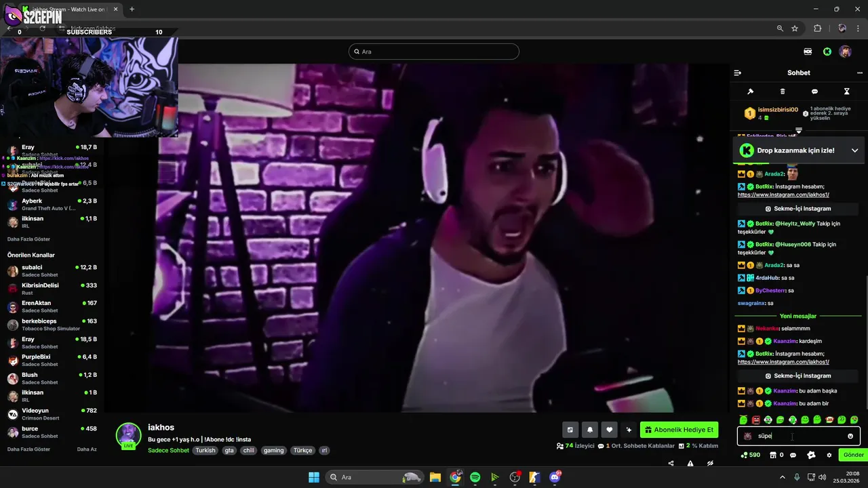
Task: Click the first green frog emote above chat input
Action: pyautogui.click(x=743, y=420)
